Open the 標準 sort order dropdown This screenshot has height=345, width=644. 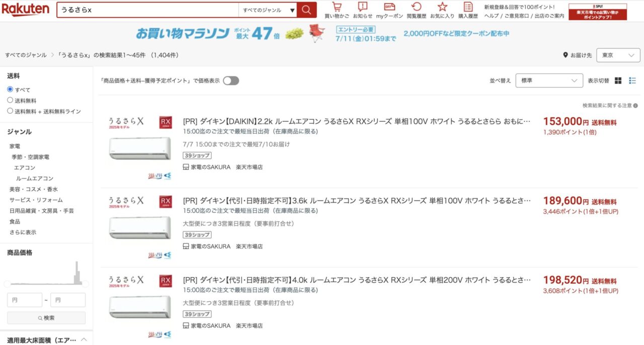click(x=549, y=80)
